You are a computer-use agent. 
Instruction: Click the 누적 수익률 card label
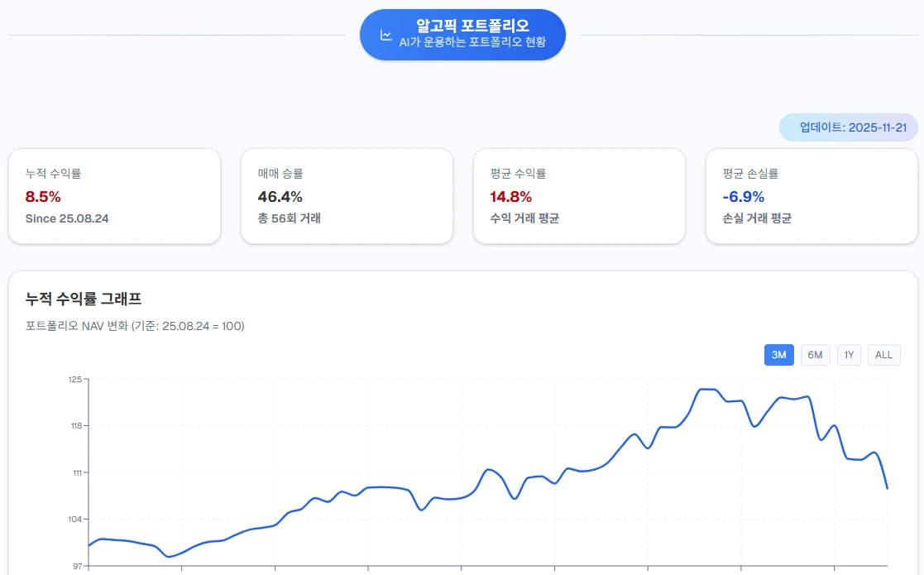click(53, 174)
